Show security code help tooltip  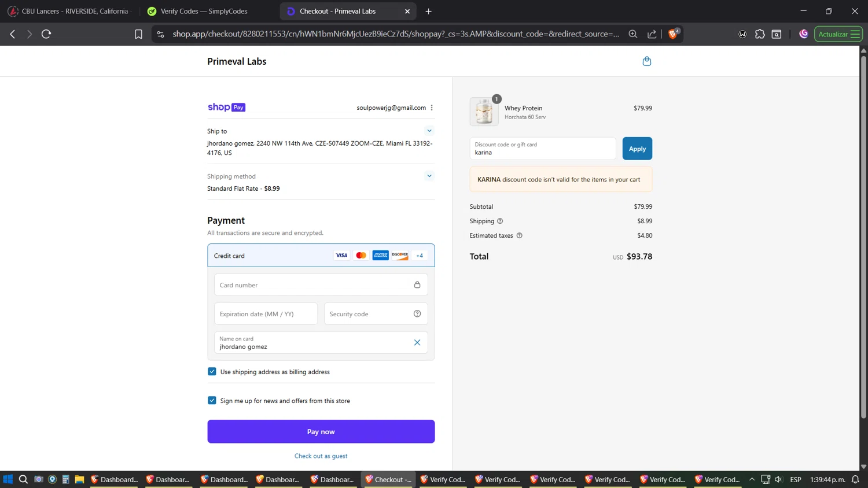coord(417,313)
